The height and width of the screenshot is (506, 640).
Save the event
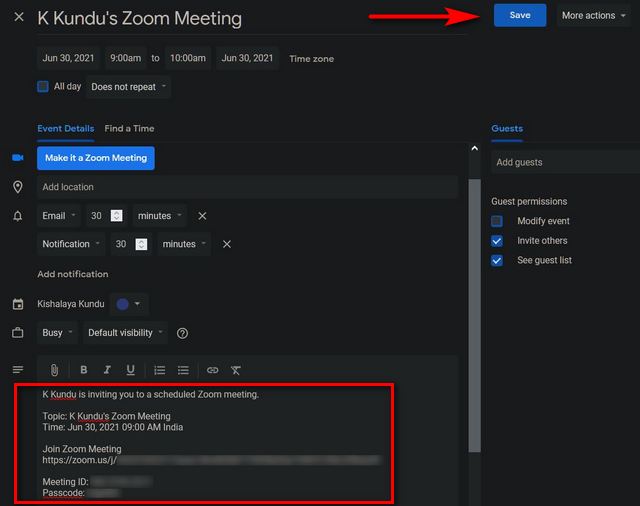click(520, 16)
